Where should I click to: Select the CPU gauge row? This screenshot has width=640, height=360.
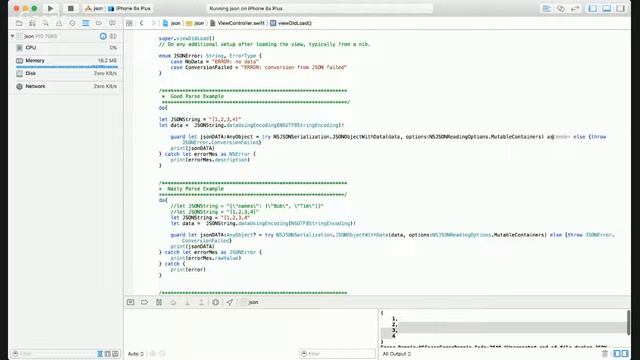click(66, 48)
